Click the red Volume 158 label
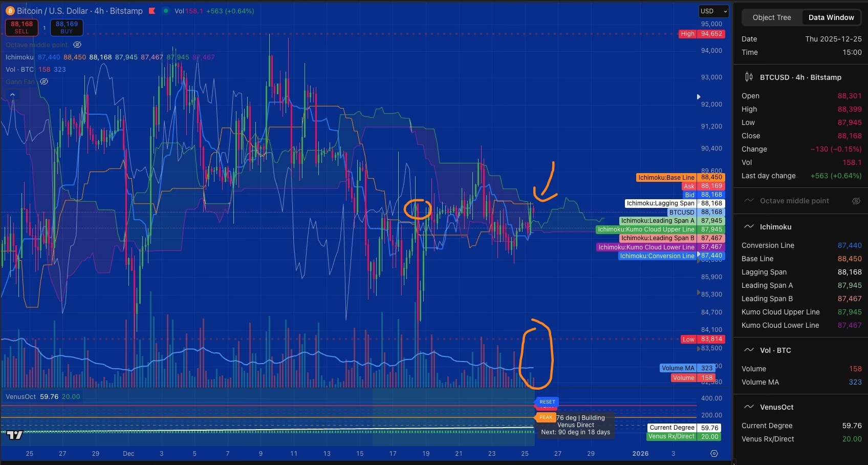868x465 pixels. point(693,378)
